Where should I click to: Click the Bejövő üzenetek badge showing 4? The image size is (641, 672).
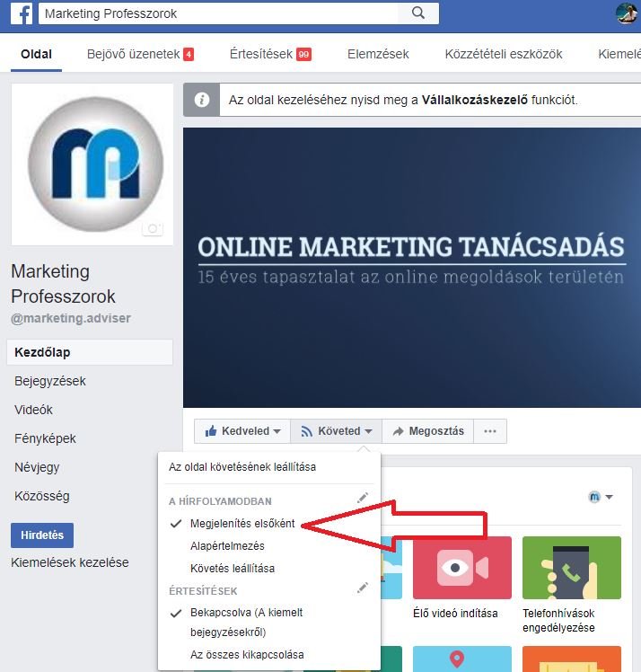[189, 55]
